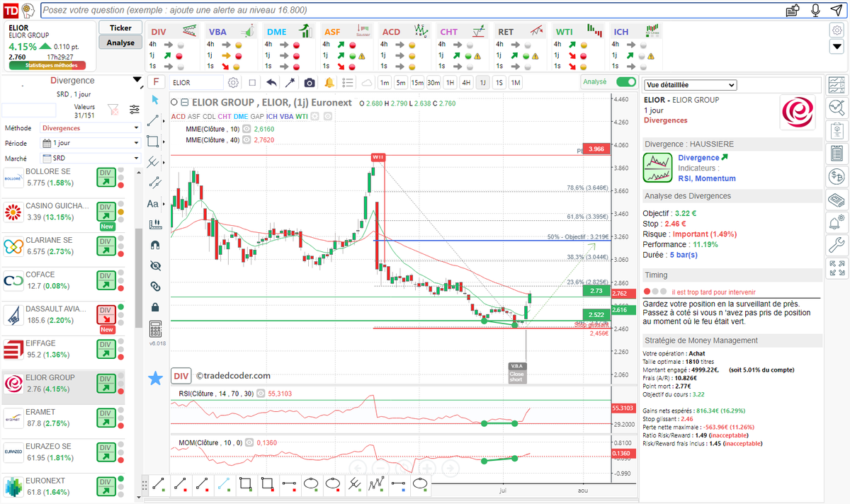The image size is (850, 504).
Task: Toggle visibility of MME(Clôture, 40) indicator
Action: [246, 140]
